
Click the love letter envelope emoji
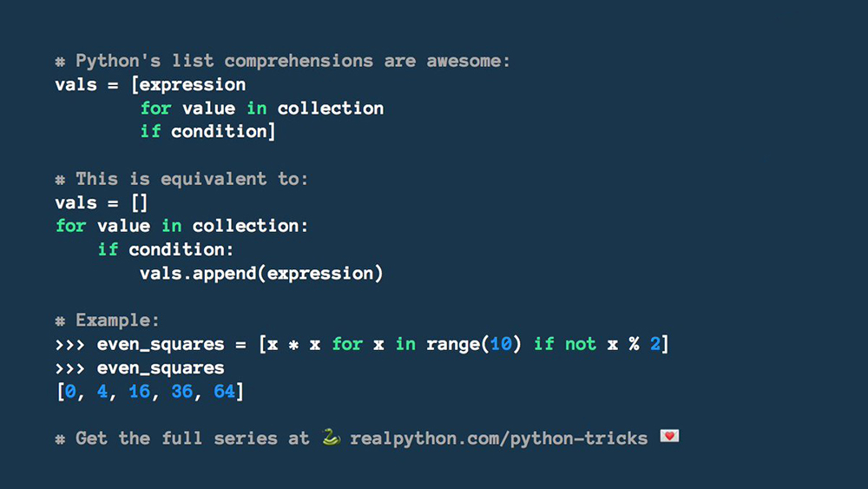point(669,436)
